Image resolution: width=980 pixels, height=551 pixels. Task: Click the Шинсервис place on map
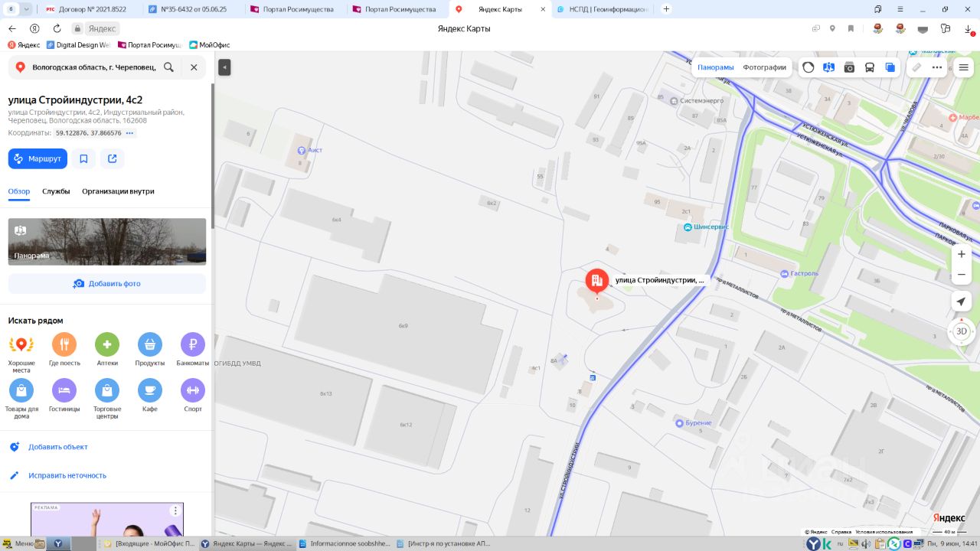pyautogui.click(x=707, y=227)
